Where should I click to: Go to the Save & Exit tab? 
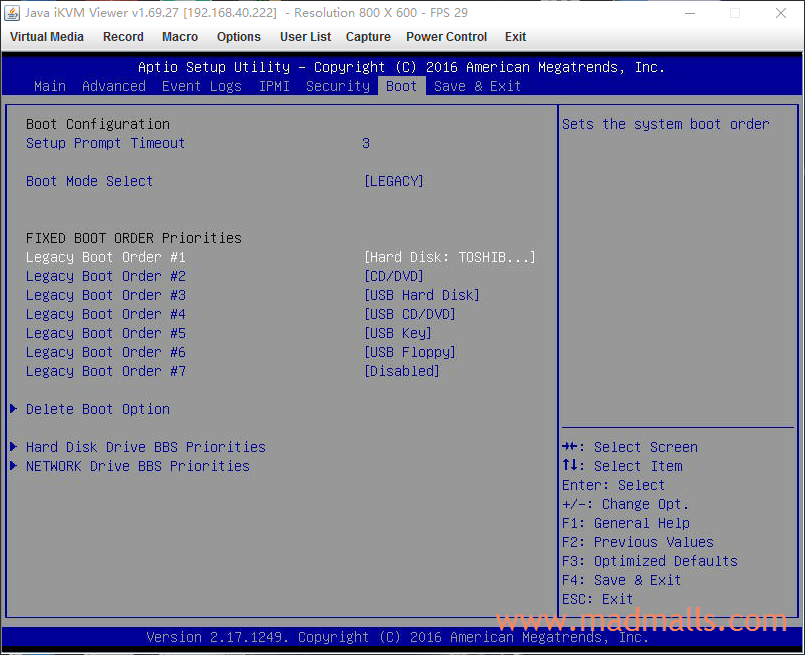coord(477,86)
